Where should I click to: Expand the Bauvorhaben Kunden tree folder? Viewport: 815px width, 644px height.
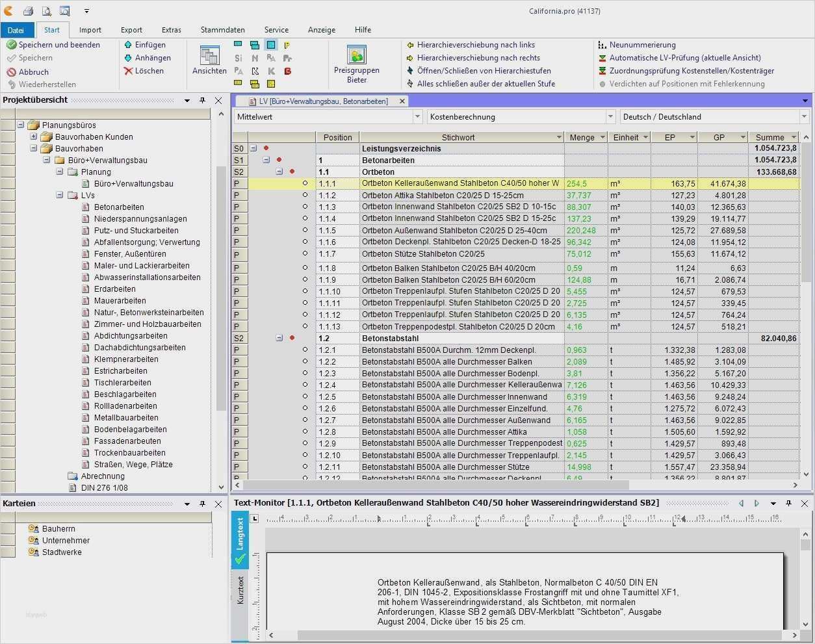click(x=34, y=137)
